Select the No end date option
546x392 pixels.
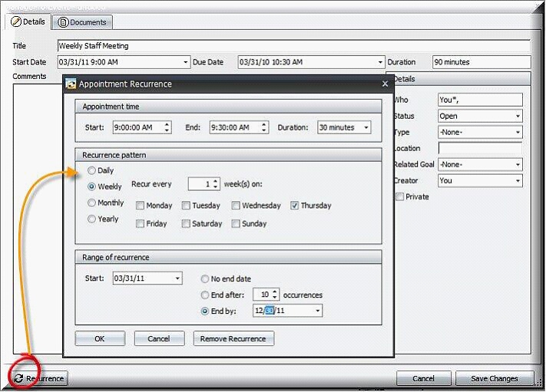[205, 279]
